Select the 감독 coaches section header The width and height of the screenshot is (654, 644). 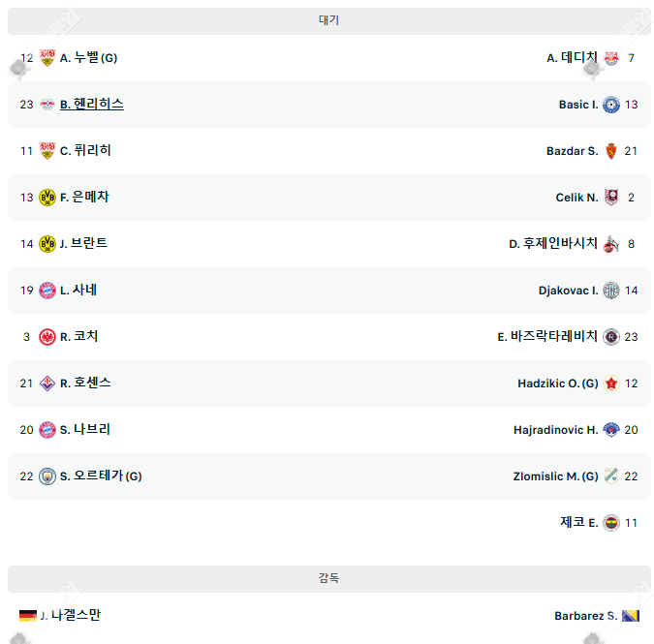[x=328, y=578]
